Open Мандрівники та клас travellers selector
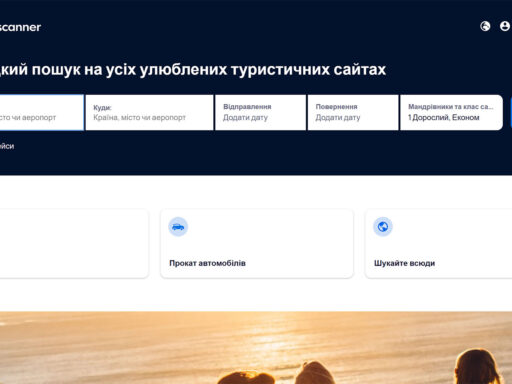This screenshot has width=512, height=384. click(451, 113)
